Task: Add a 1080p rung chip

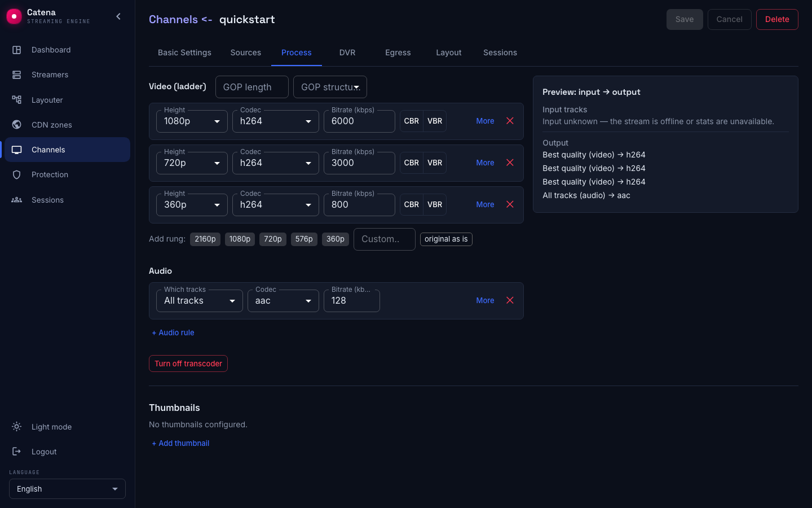Action: point(240,239)
